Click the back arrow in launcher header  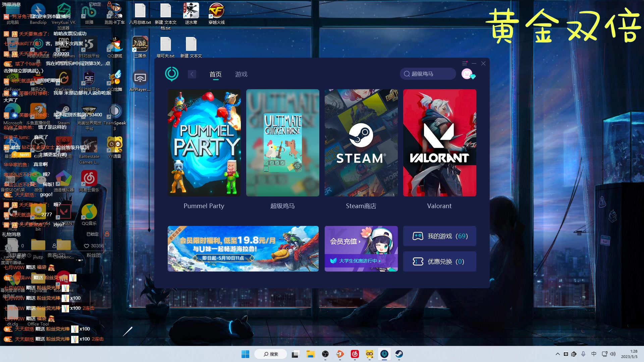click(x=192, y=74)
